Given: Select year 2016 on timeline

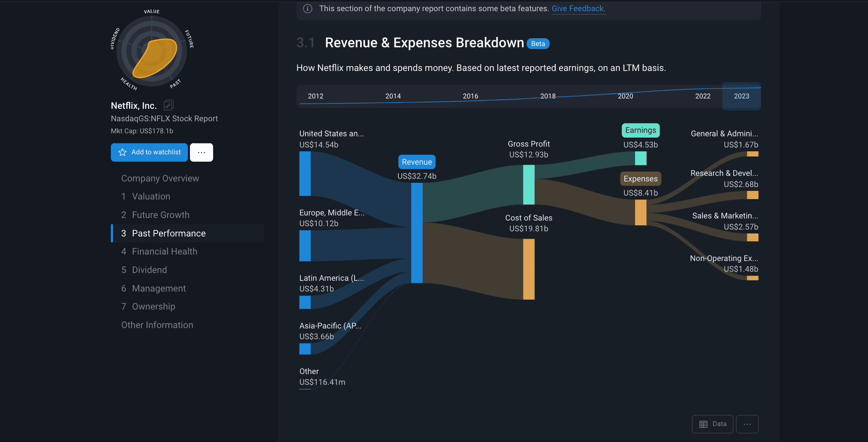Looking at the screenshot, I should click(x=471, y=96).
